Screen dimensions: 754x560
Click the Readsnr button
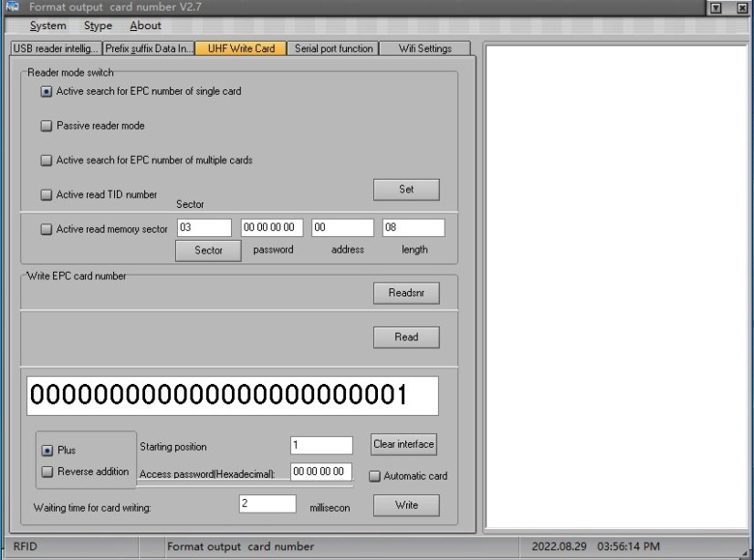coord(406,293)
